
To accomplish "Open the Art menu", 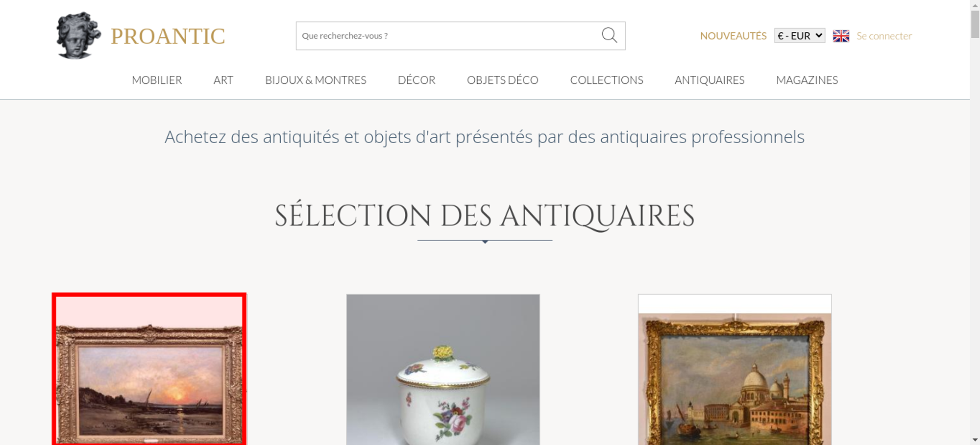I will tap(223, 80).
